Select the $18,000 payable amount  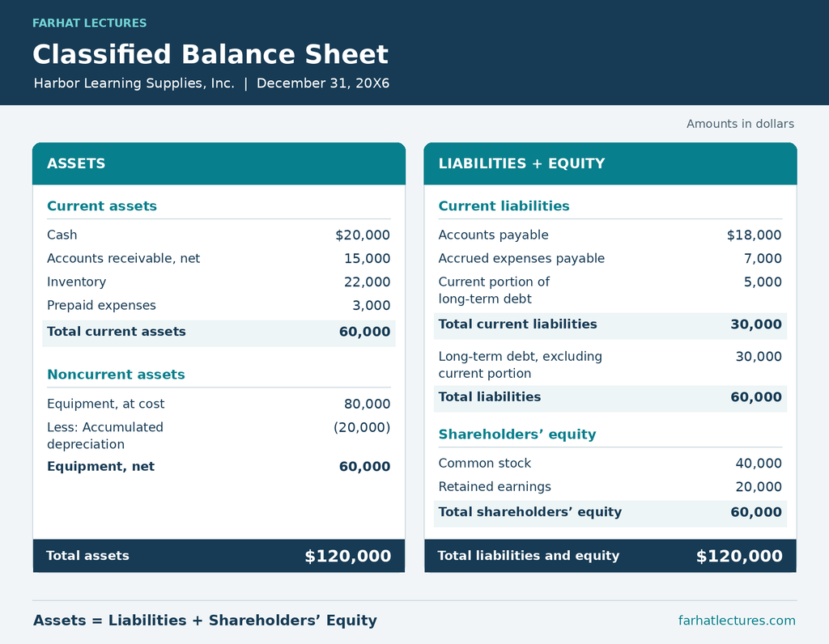pyautogui.click(x=754, y=235)
